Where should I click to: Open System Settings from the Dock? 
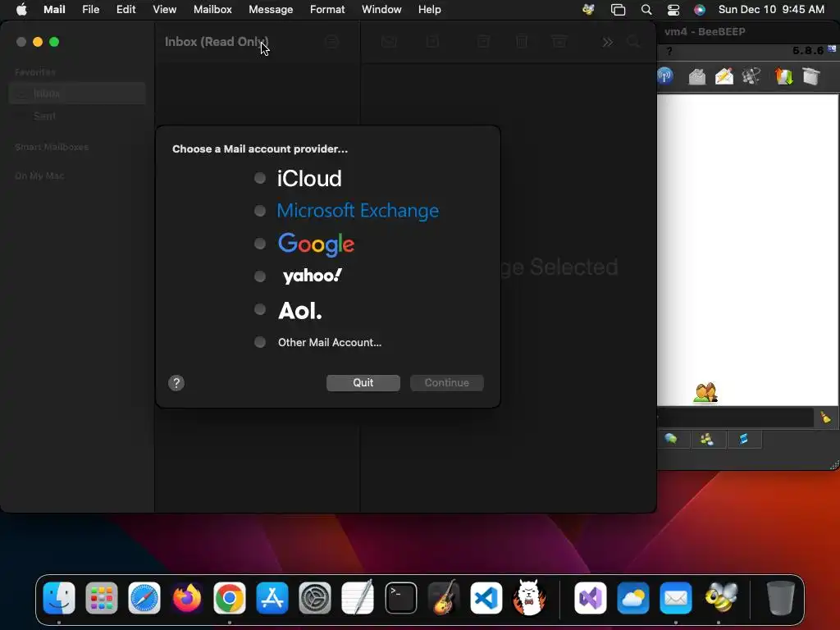coord(315,598)
